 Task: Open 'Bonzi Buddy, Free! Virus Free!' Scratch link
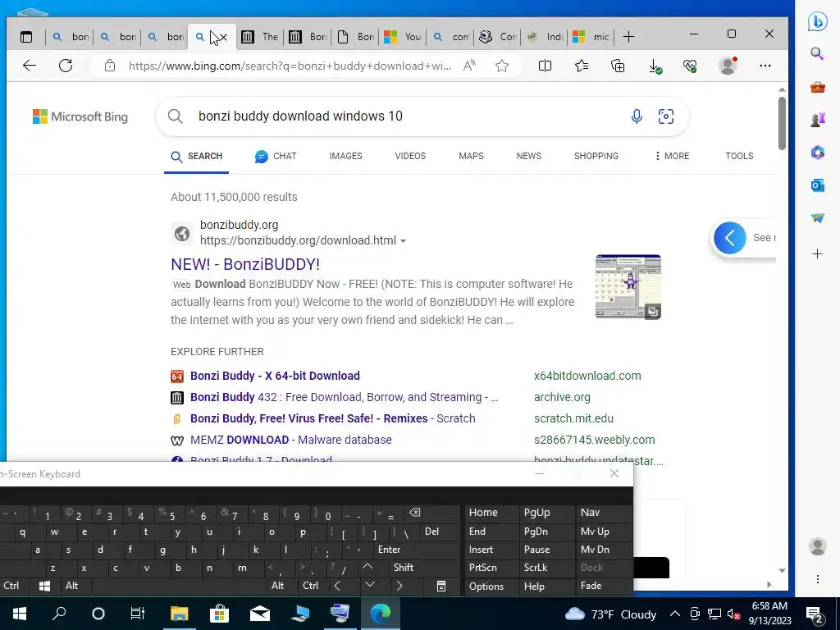click(x=333, y=418)
